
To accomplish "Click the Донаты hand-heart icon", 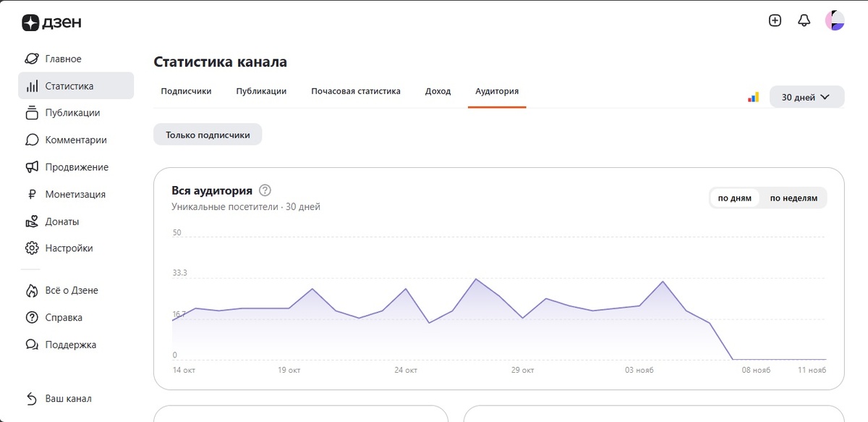I will 32,221.
